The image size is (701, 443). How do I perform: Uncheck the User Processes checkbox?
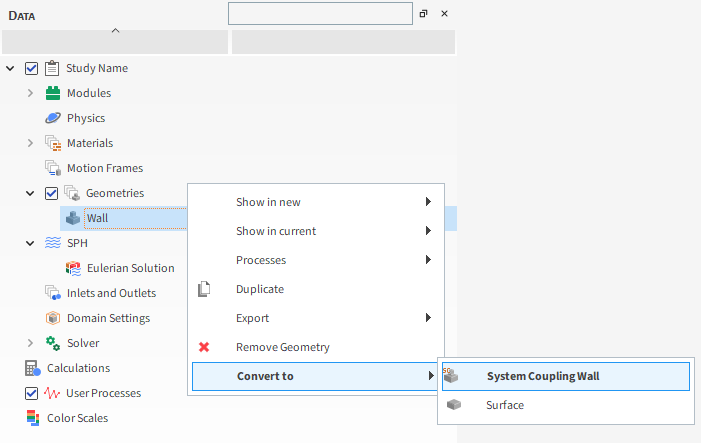coord(31,393)
